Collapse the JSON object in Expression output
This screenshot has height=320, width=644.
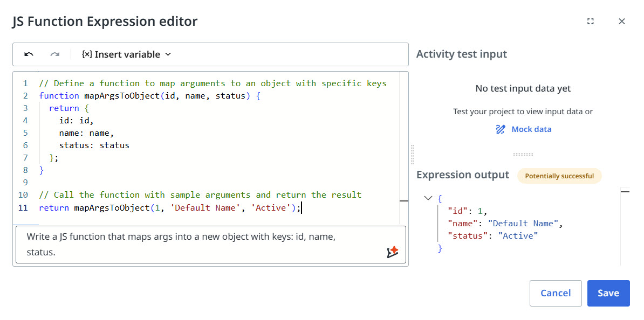428,198
